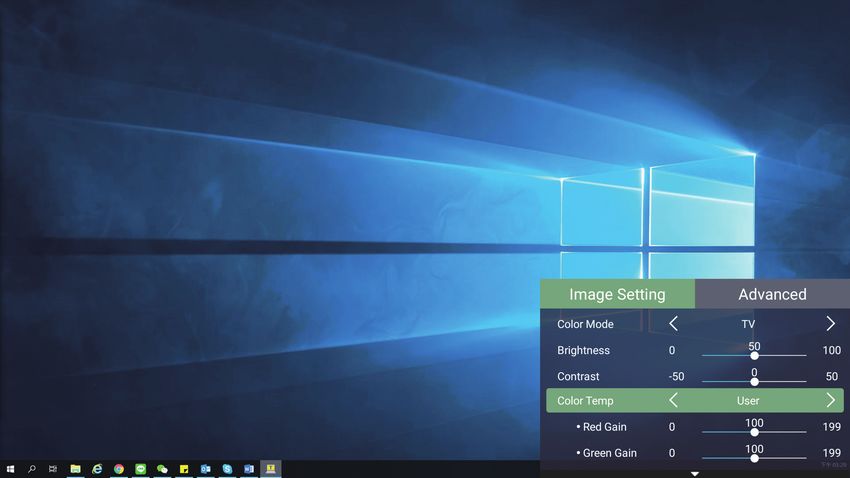This screenshot has width=850, height=478.
Task: Open WeChat from taskbar
Action: click(162, 469)
